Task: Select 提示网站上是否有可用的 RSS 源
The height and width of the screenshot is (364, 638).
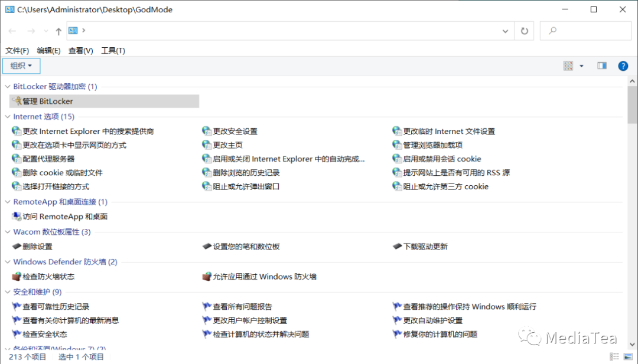Action: pos(457,172)
